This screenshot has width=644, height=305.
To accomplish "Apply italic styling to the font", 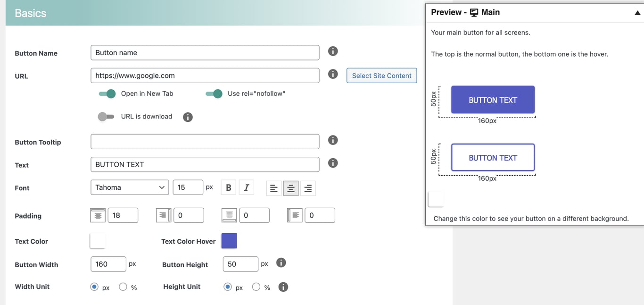I will point(246,187).
